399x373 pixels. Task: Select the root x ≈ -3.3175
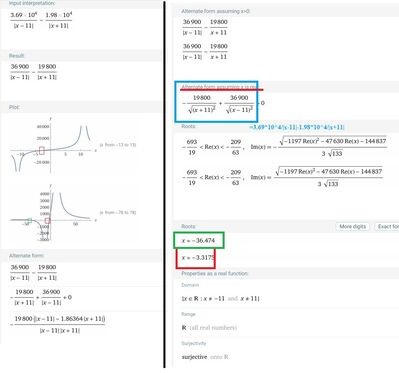point(198,258)
